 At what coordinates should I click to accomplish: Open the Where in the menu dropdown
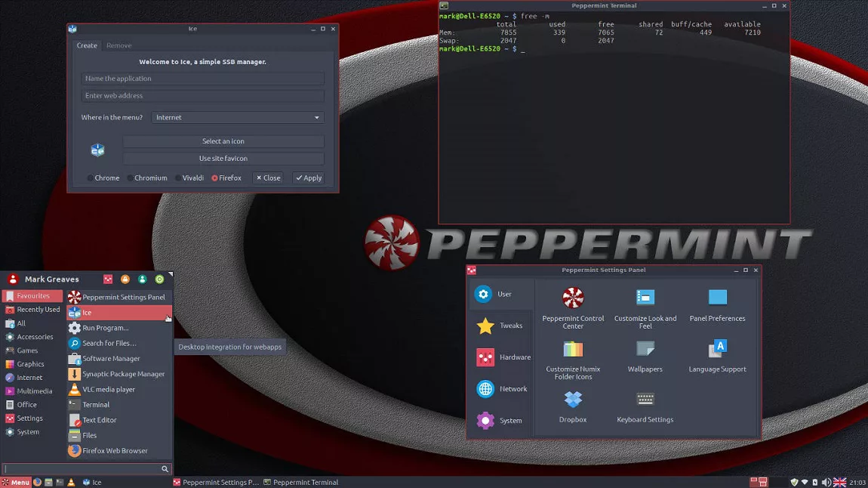tap(238, 117)
